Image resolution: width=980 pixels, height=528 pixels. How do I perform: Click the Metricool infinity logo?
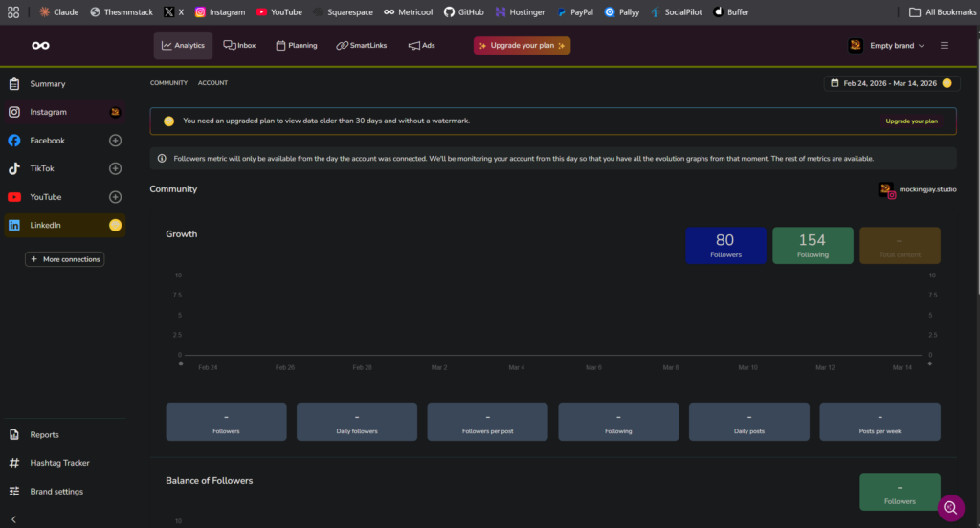(x=40, y=46)
